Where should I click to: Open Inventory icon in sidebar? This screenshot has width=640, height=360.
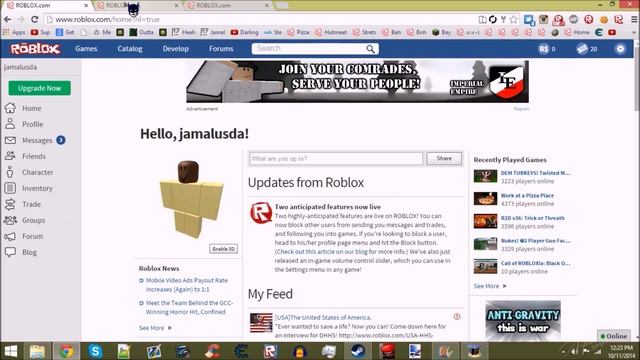(10, 188)
